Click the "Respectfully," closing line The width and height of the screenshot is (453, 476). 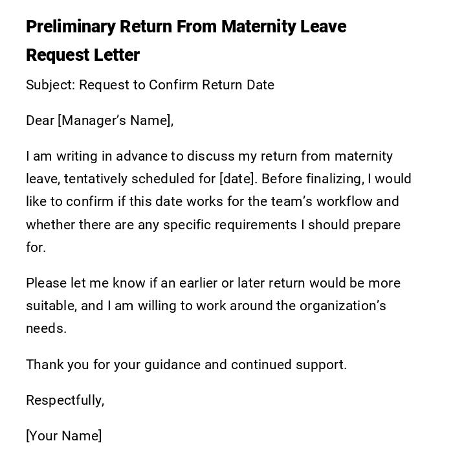65,400
